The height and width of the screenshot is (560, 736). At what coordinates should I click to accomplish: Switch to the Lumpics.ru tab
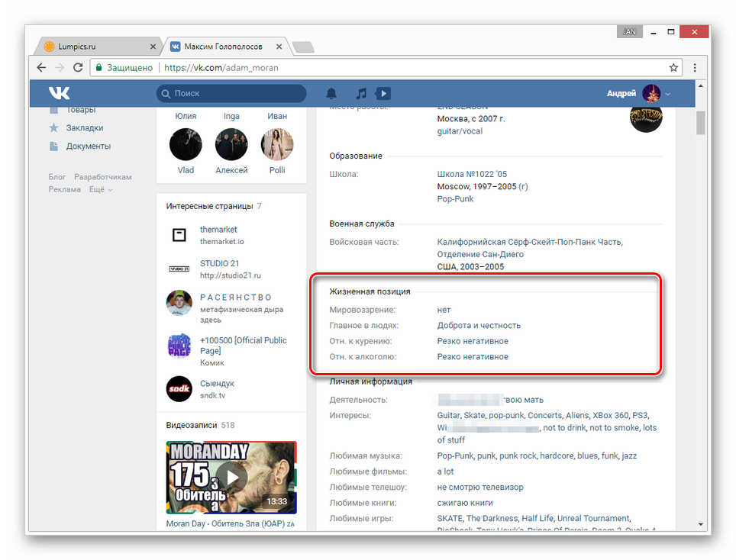pyautogui.click(x=95, y=47)
